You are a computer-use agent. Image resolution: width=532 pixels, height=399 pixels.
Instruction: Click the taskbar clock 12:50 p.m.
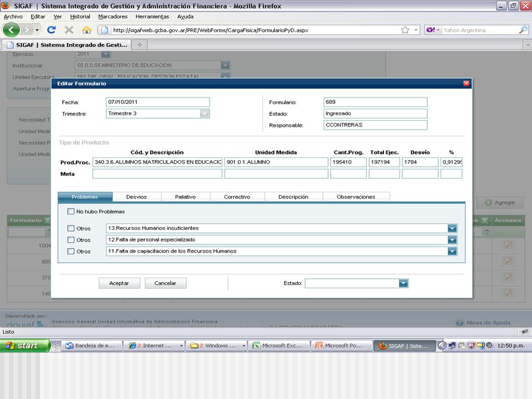click(x=511, y=346)
